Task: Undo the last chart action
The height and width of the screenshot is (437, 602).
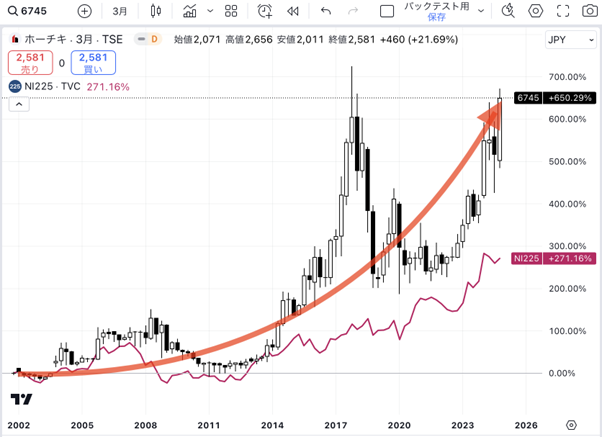Action: pos(326,11)
